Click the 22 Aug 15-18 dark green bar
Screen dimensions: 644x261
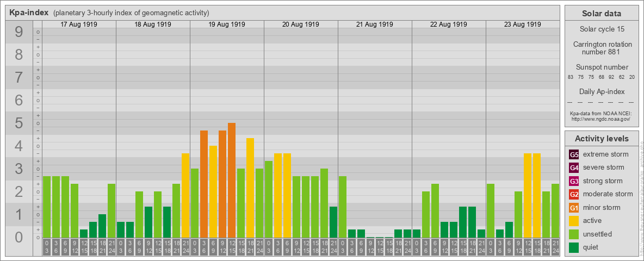(462, 222)
